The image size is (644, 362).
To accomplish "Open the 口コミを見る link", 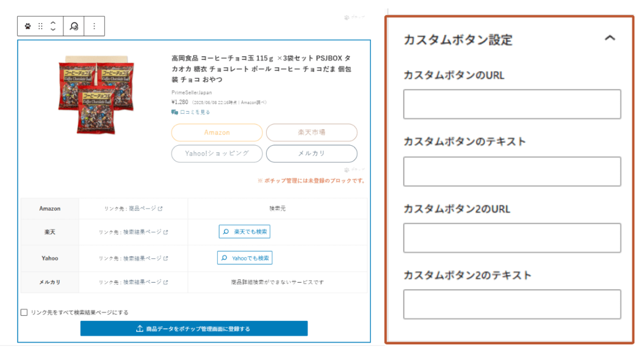I will tap(195, 112).
